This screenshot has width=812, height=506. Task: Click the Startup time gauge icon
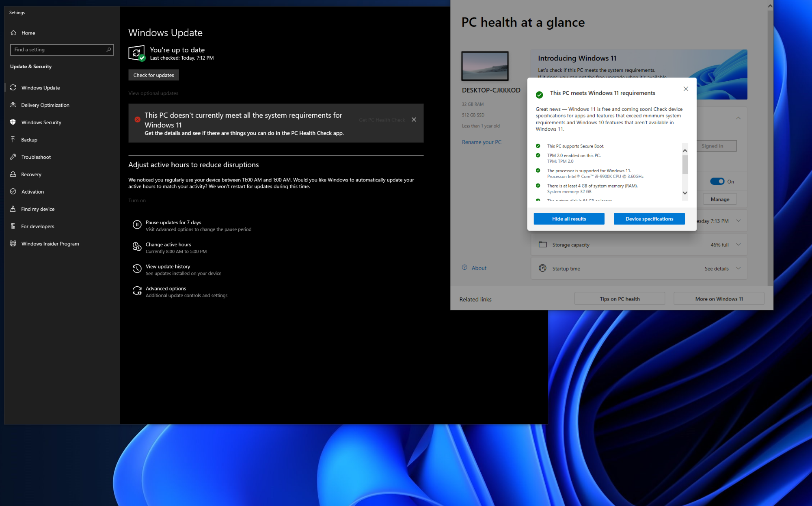(x=542, y=268)
